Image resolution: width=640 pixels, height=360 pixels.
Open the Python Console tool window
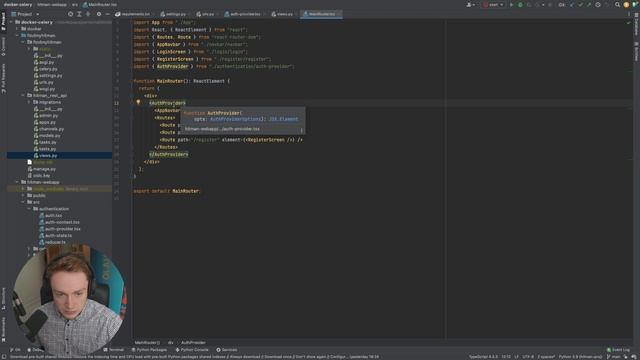[192, 350]
